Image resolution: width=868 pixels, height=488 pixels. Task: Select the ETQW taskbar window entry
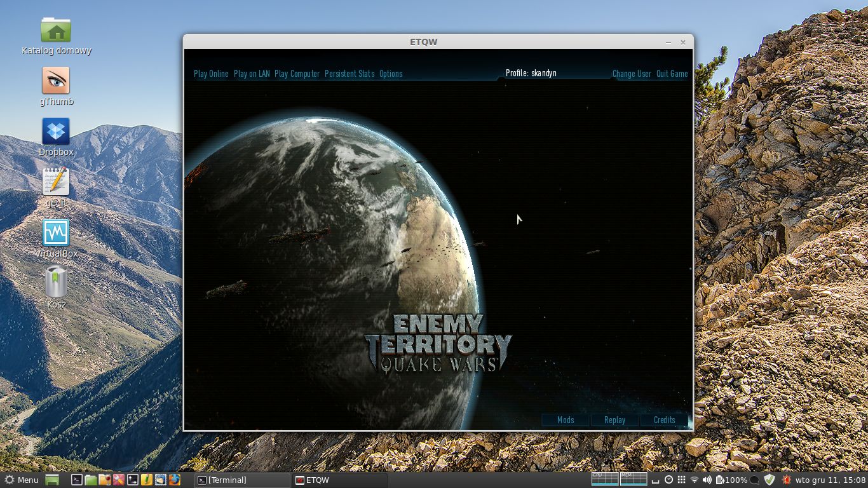pyautogui.click(x=339, y=480)
